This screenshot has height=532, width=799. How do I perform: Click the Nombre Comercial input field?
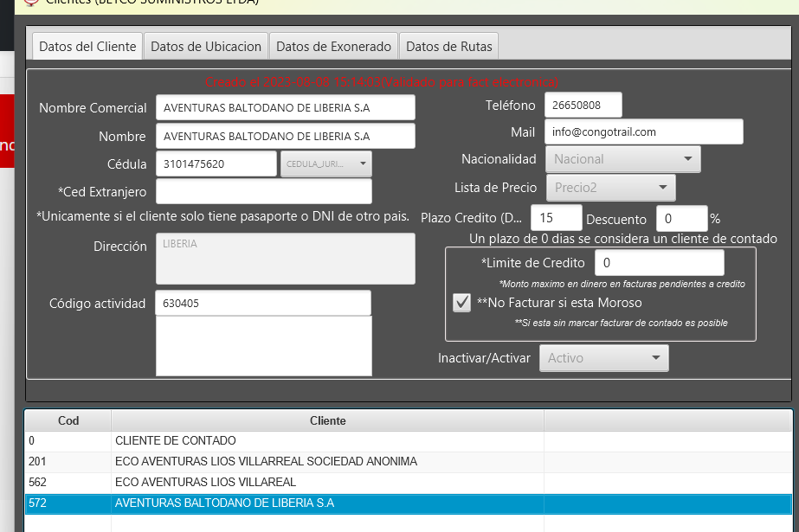pos(285,108)
